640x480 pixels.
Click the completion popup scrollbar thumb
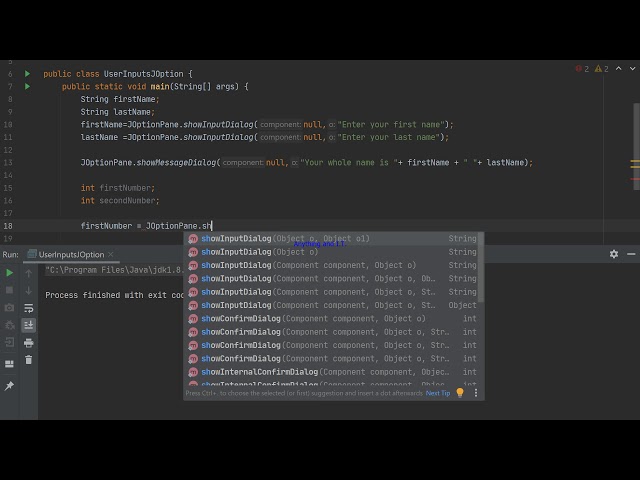tap(481, 268)
